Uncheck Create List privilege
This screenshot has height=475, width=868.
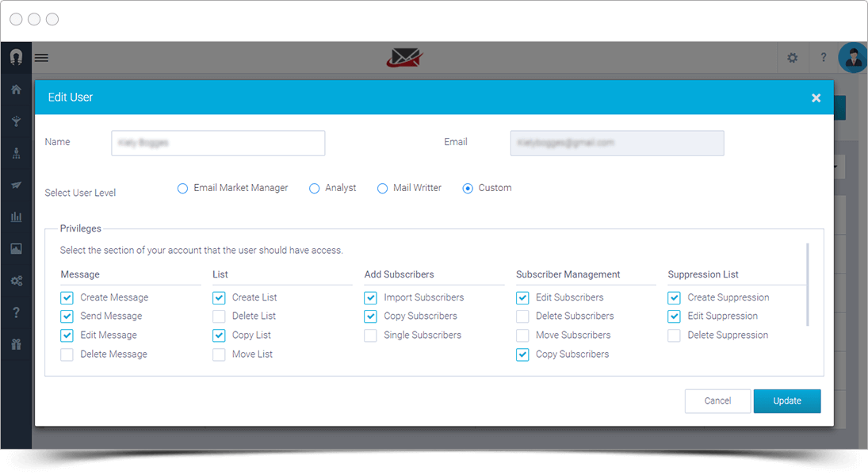click(219, 298)
